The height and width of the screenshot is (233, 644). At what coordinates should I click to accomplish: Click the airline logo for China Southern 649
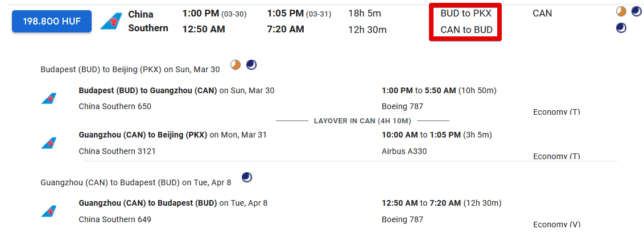coord(49,211)
